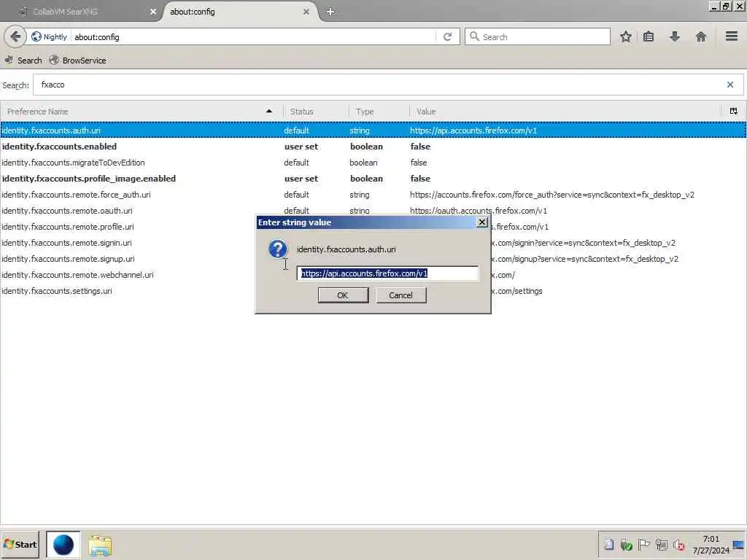Select the highlighted identity.fxaccounts.auth.uri row
The width and height of the screenshot is (747, 560).
[x=373, y=130]
